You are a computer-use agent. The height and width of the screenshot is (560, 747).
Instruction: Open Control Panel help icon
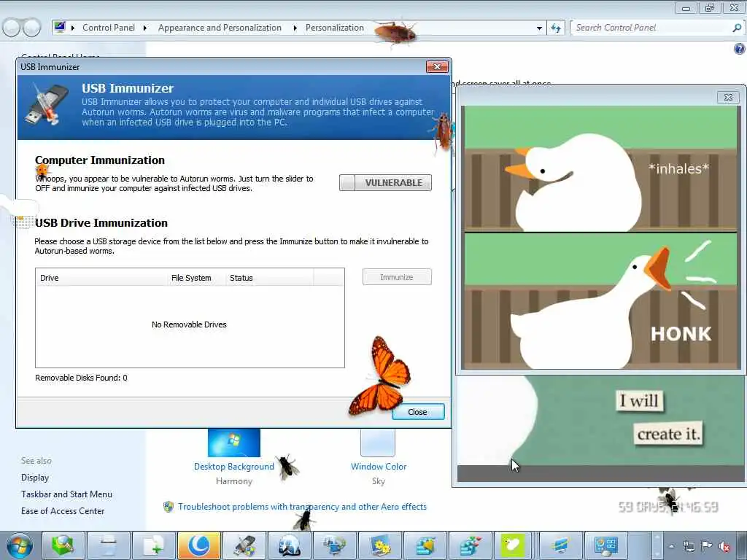pos(739,49)
